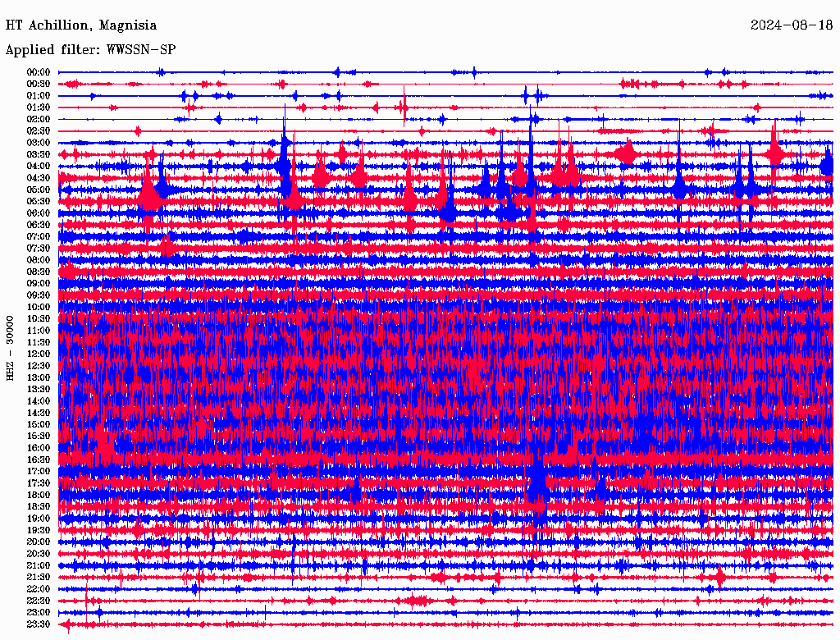Image resolution: width=840 pixels, height=640 pixels.
Task: Select the 12:00 time label
Action: tap(38, 354)
